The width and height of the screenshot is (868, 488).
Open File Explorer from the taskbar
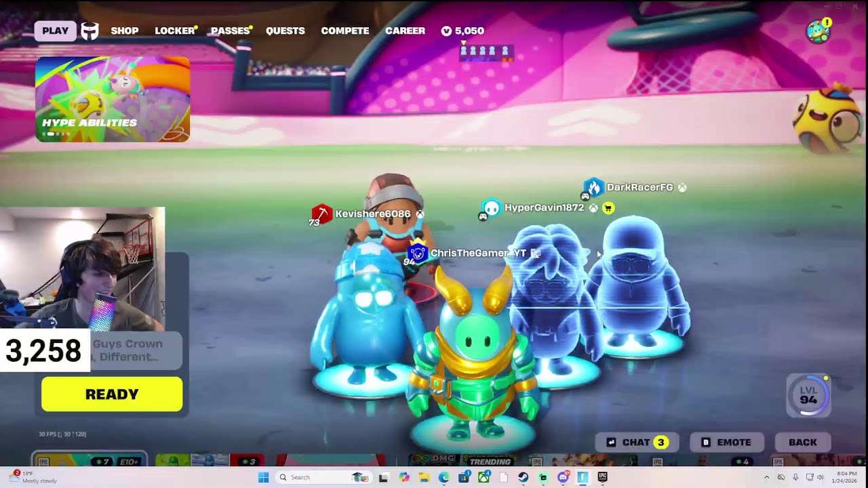point(424,477)
